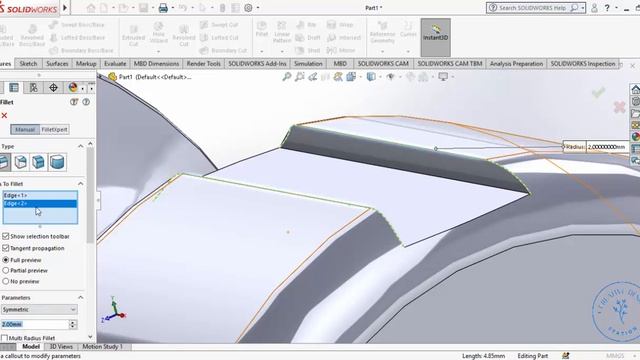Click the Radius callout value in the viewport
The width and height of the screenshot is (640, 360).
607,147
